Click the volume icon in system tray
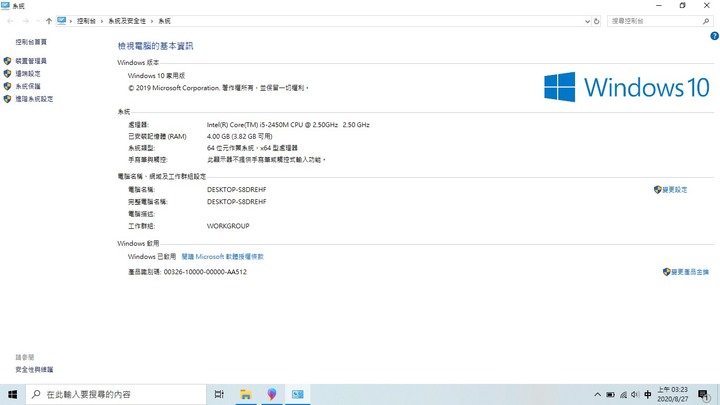Image resolution: width=720 pixels, height=405 pixels. pyautogui.click(x=635, y=394)
